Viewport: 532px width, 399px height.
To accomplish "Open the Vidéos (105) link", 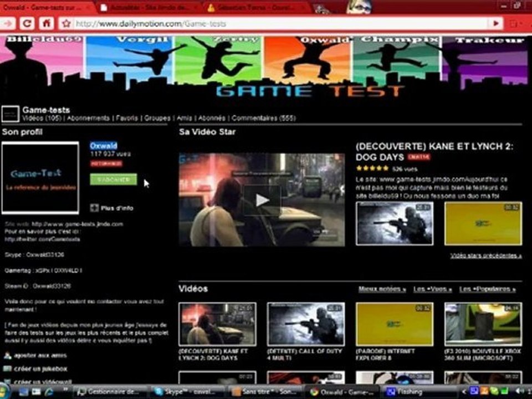I will (42, 118).
